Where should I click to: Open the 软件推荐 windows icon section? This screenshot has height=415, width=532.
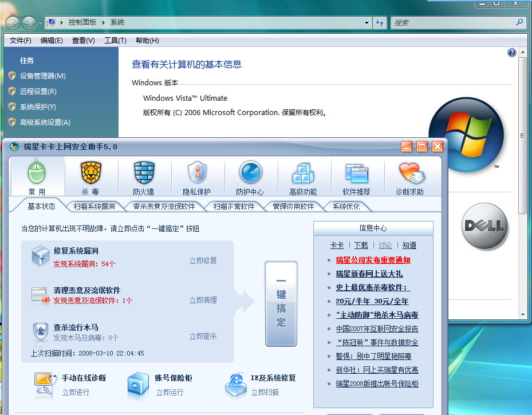357,176
